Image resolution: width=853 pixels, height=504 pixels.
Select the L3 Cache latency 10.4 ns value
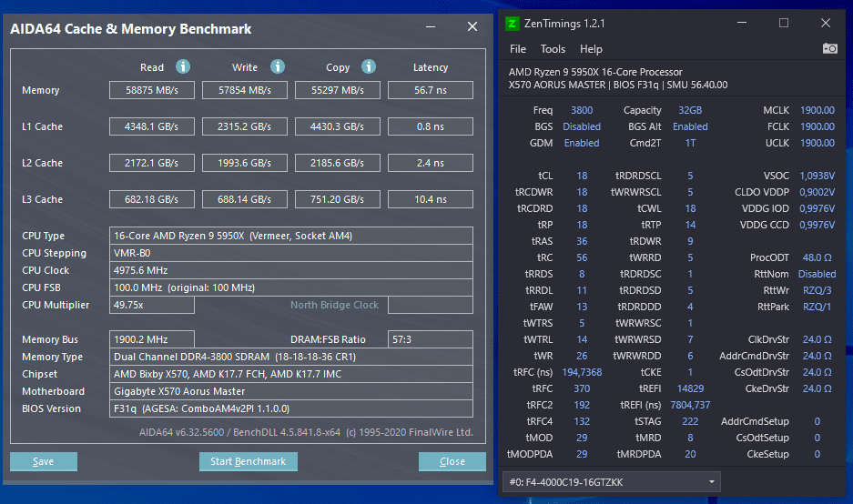[431, 199]
